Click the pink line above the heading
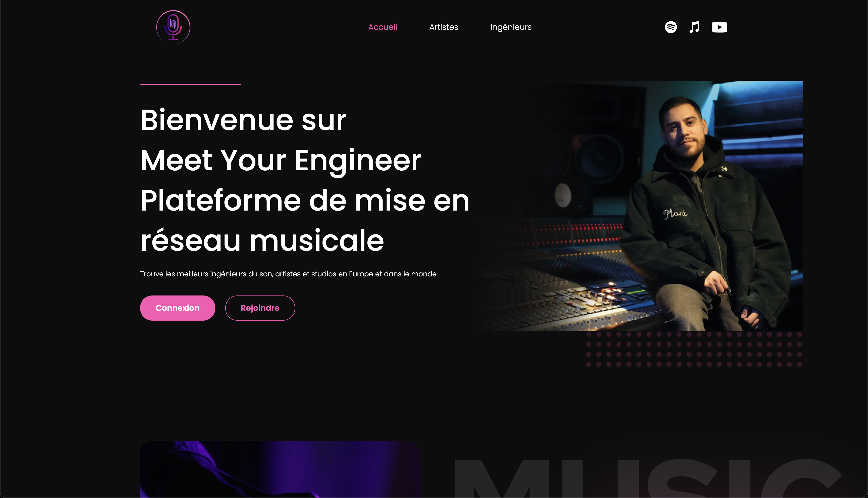The height and width of the screenshot is (498, 868). tap(190, 84)
